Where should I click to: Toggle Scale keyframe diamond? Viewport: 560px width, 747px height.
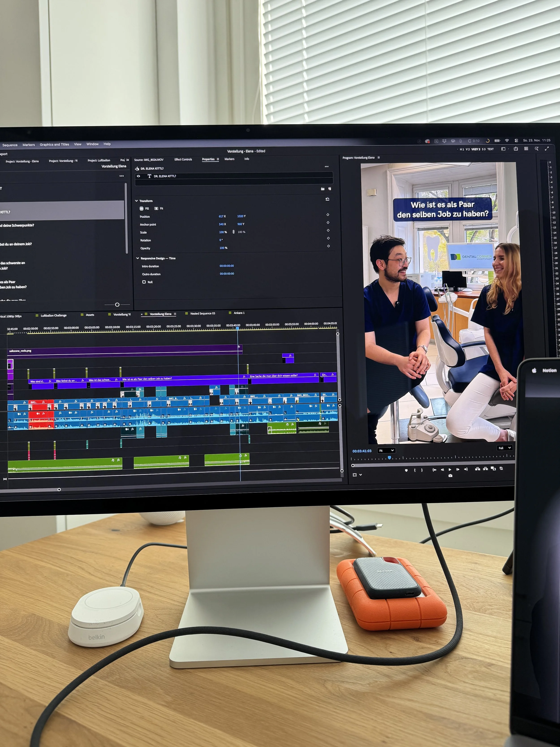(328, 230)
